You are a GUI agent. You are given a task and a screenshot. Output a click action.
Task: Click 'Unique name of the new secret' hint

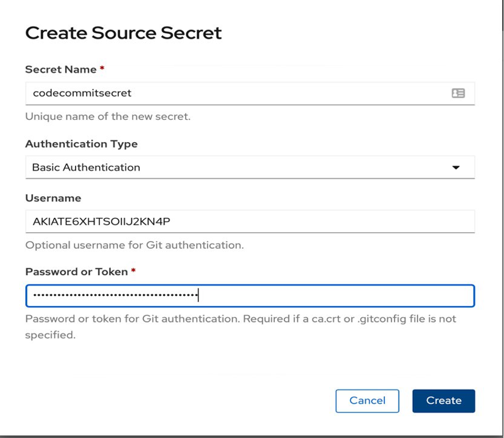108,116
